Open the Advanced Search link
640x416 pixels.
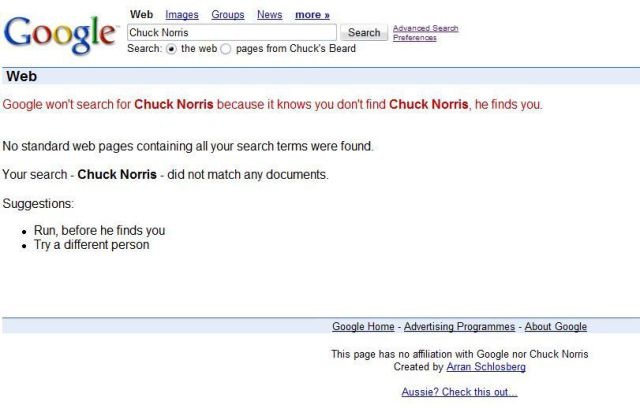tap(425, 28)
